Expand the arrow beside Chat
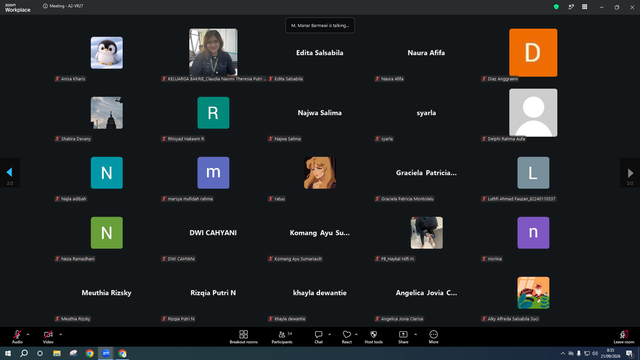This screenshot has height=360, width=640. pyautogui.click(x=329, y=334)
